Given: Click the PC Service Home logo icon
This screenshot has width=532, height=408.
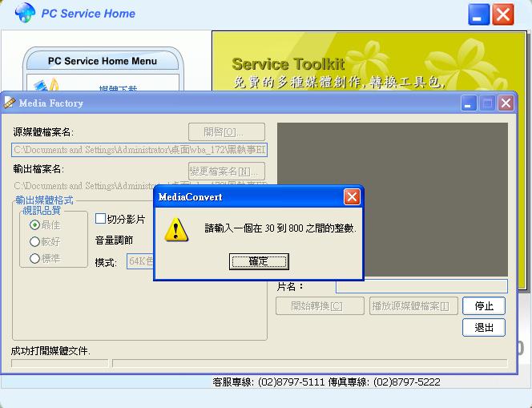Looking at the screenshot, I should click(x=25, y=14).
